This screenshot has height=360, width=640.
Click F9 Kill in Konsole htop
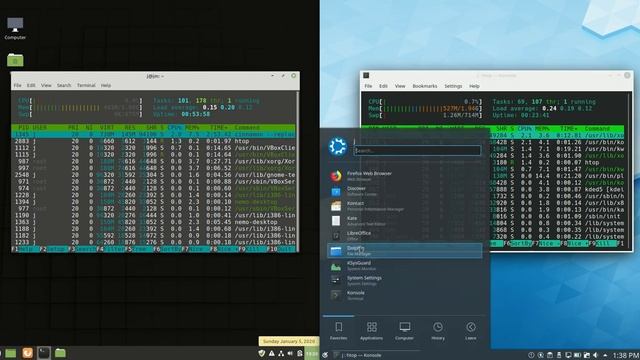[602, 243]
